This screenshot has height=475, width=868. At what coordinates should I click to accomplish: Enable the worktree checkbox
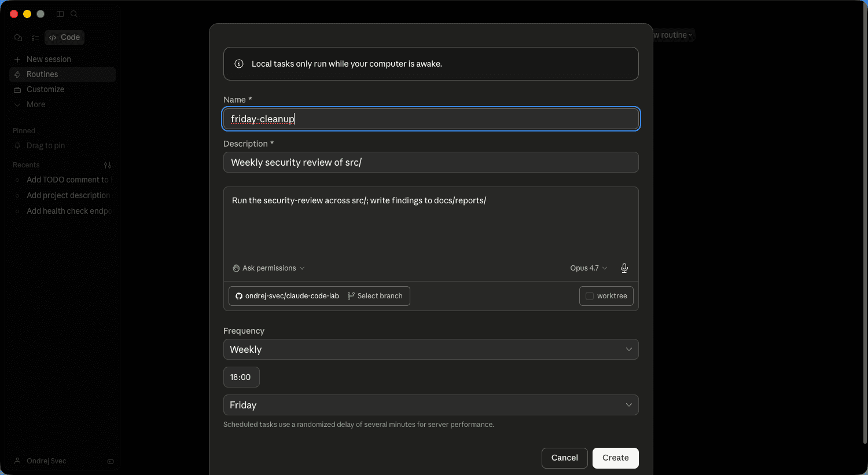point(590,295)
